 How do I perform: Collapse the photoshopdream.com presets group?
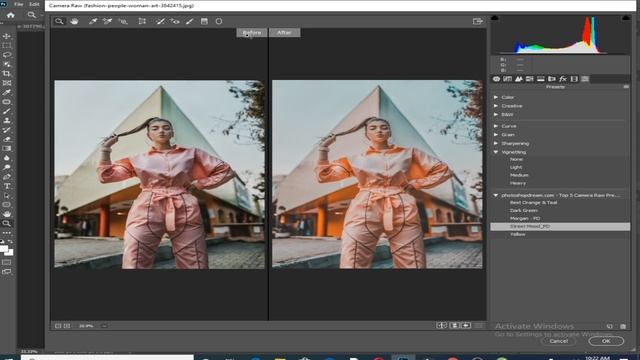(496, 196)
